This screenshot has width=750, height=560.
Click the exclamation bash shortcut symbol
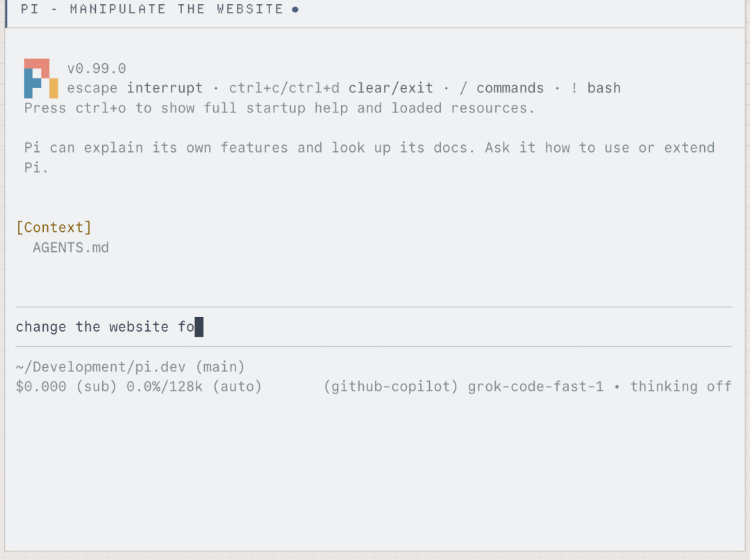[574, 88]
